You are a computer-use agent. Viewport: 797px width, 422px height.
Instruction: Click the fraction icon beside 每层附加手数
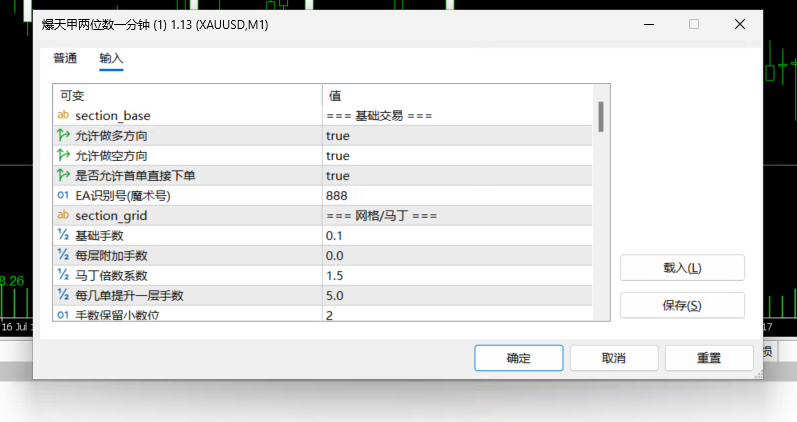pyautogui.click(x=63, y=255)
